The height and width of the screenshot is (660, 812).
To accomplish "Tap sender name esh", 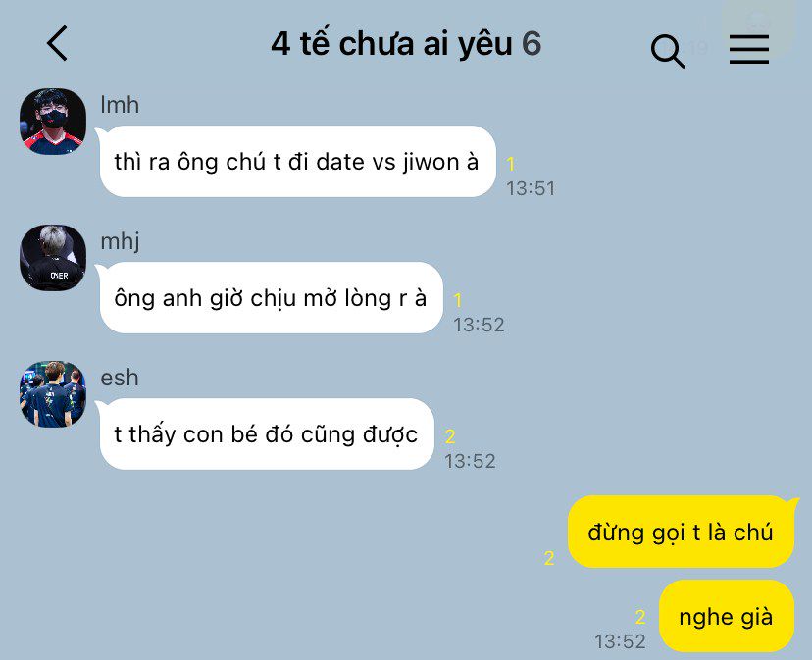I will click(x=120, y=378).
